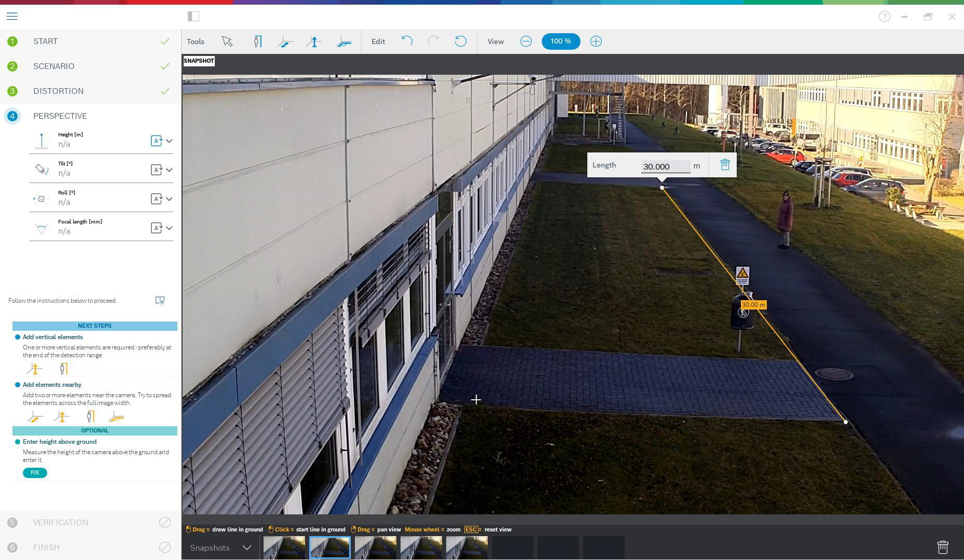Reset all edits with the circular arrow
This screenshot has width=964, height=560.
pos(460,41)
